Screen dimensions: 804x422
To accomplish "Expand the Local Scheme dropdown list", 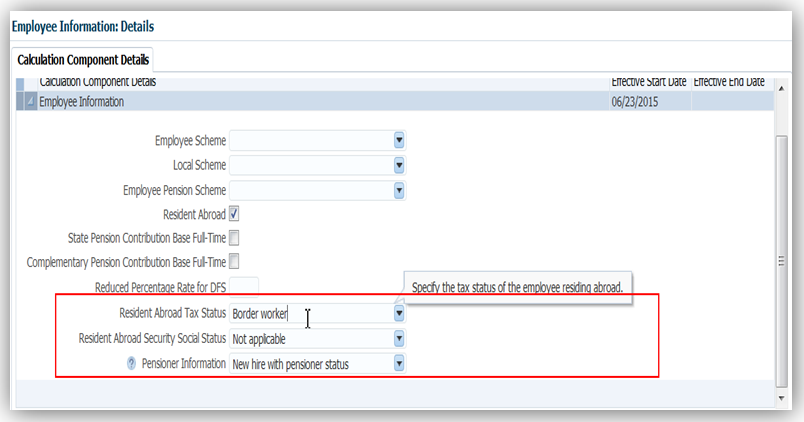I will pyautogui.click(x=399, y=165).
